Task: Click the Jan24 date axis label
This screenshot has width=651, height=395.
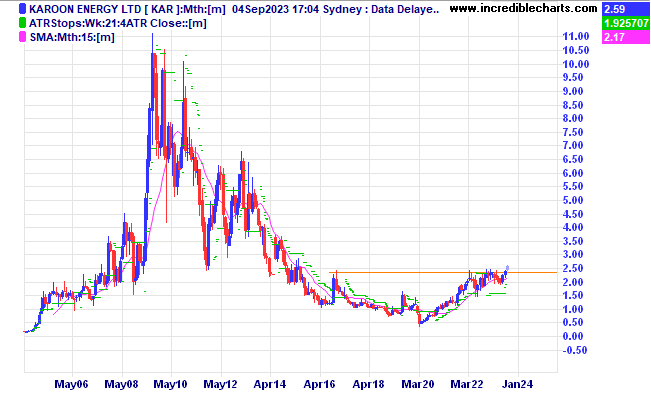Action: (x=517, y=384)
